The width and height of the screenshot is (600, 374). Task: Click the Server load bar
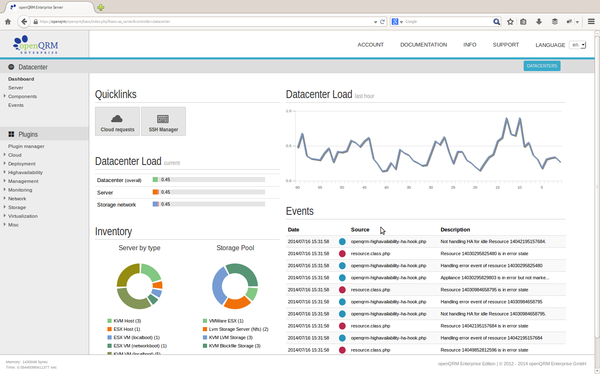[x=209, y=192]
